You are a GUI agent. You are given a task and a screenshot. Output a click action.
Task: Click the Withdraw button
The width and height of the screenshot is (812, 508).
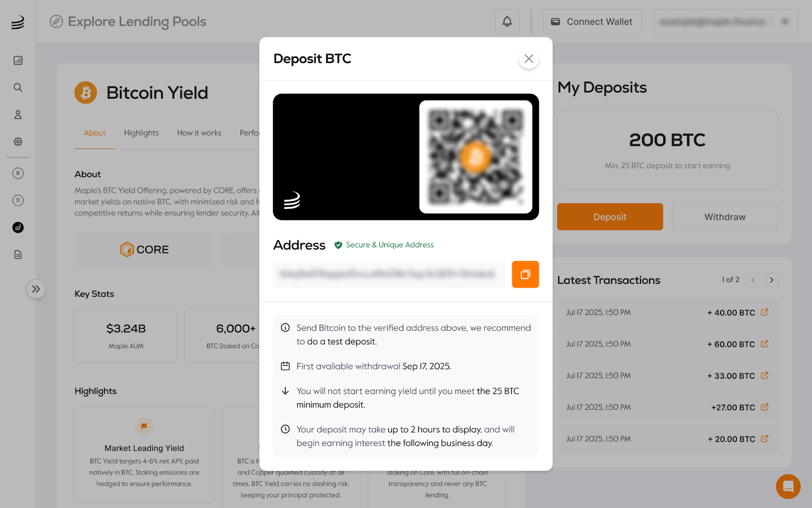[x=725, y=217]
